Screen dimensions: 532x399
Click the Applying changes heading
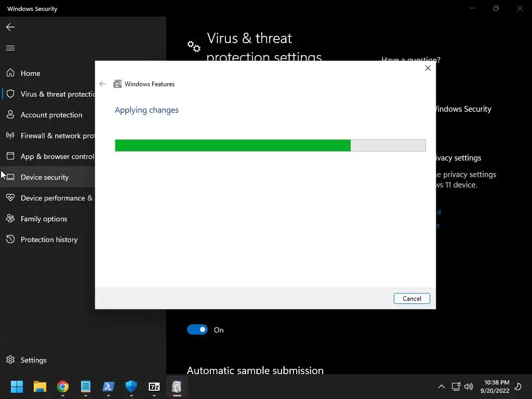(147, 110)
